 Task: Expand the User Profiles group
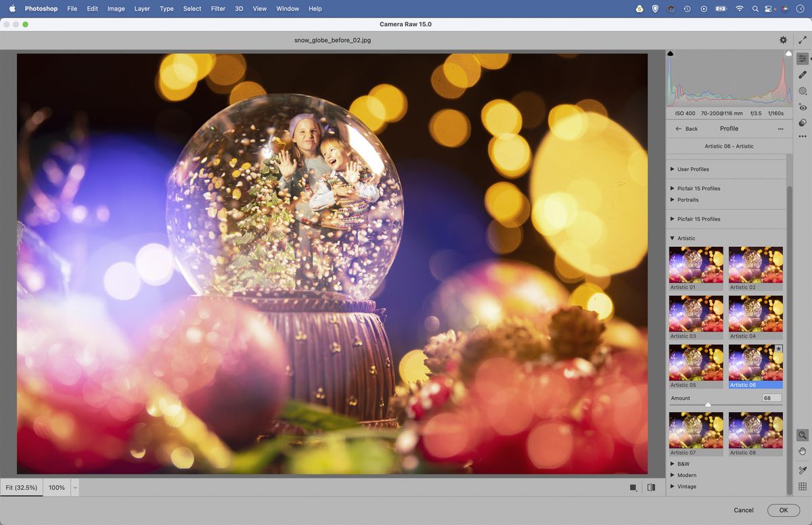672,169
